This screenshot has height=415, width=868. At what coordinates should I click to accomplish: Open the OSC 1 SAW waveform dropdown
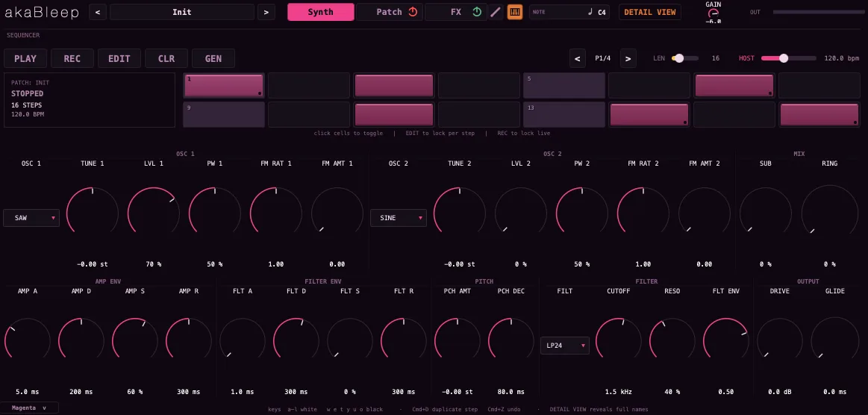(x=31, y=218)
